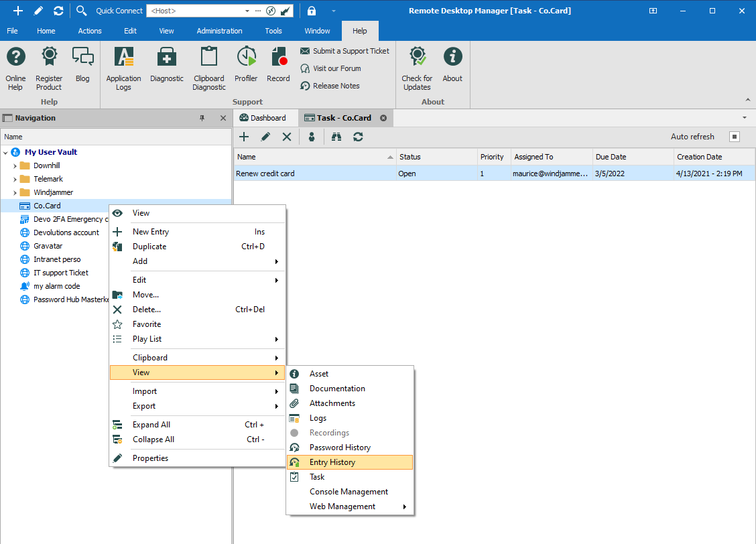Open Application Logs in the ribbon
This screenshot has height=544, width=756.
click(x=123, y=68)
